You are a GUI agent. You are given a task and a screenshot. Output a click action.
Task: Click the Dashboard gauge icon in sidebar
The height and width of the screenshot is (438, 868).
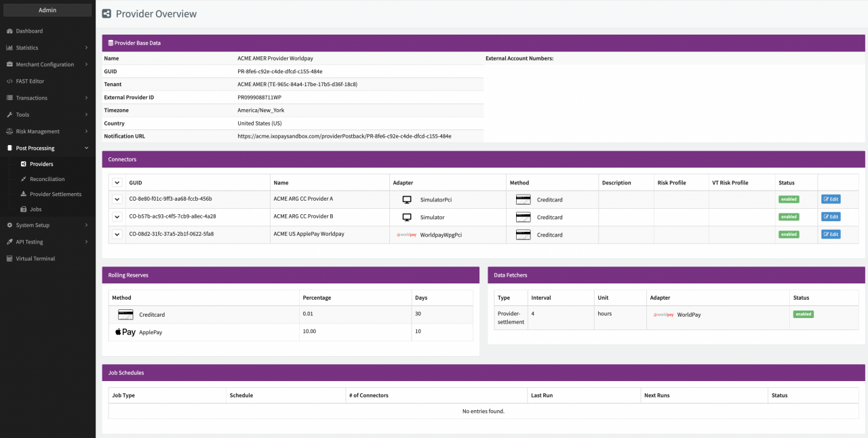point(9,31)
